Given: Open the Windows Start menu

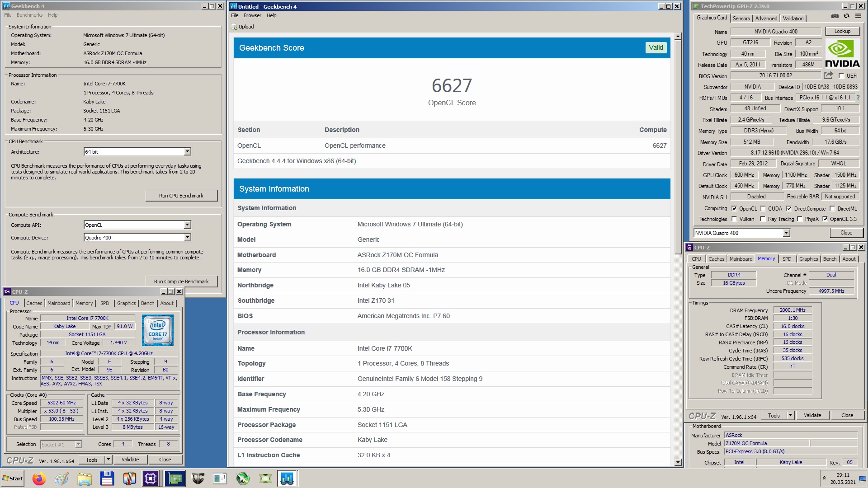Looking at the screenshot, I should [x=13, y=479].
